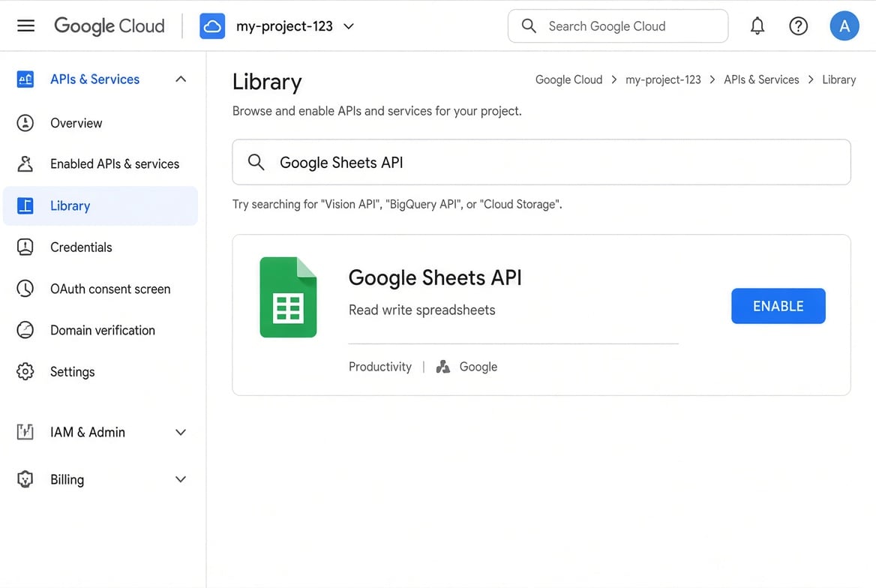This screenshot has height=588, width=876.
Task: Expand the Billing section chevron
Action: click(181, 479)
